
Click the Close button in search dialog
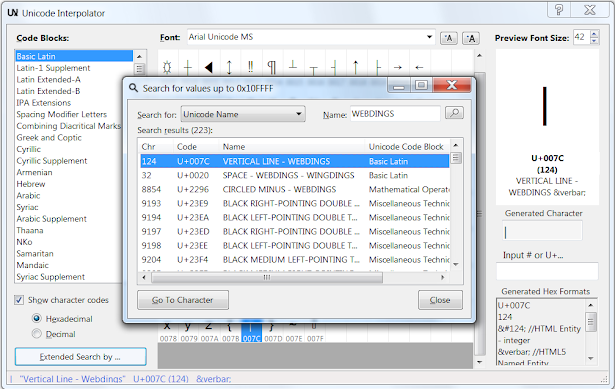tap(440, 300)
